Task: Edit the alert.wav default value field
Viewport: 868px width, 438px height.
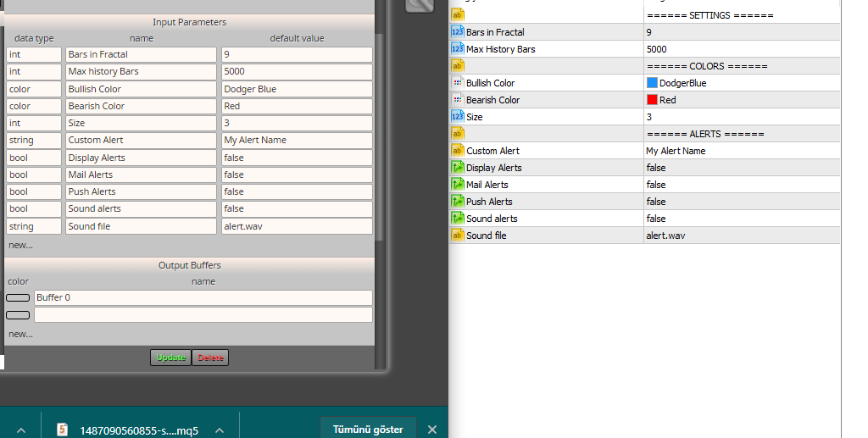Action: point(298,226)
